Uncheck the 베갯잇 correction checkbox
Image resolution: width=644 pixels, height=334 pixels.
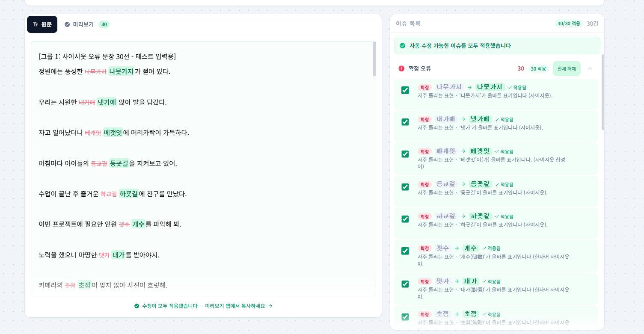click(405, 154)
